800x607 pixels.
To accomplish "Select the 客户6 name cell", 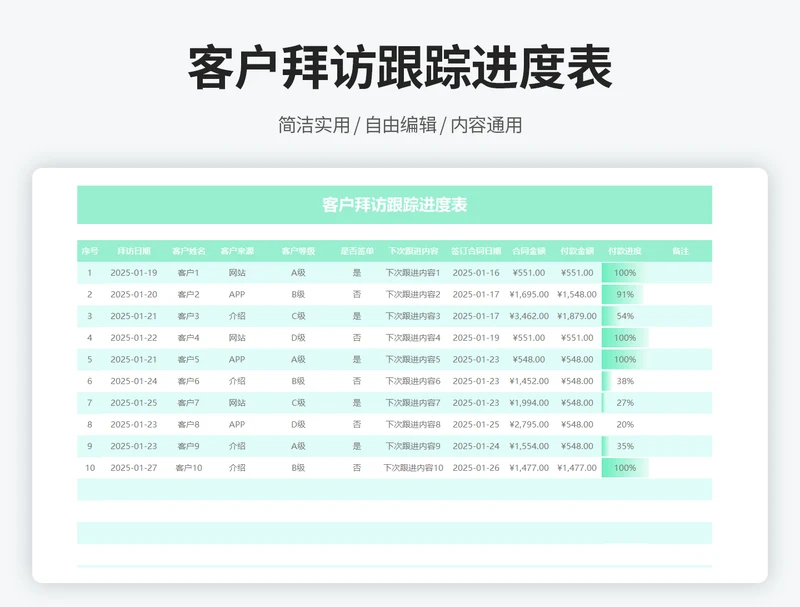I will [189, 381].
